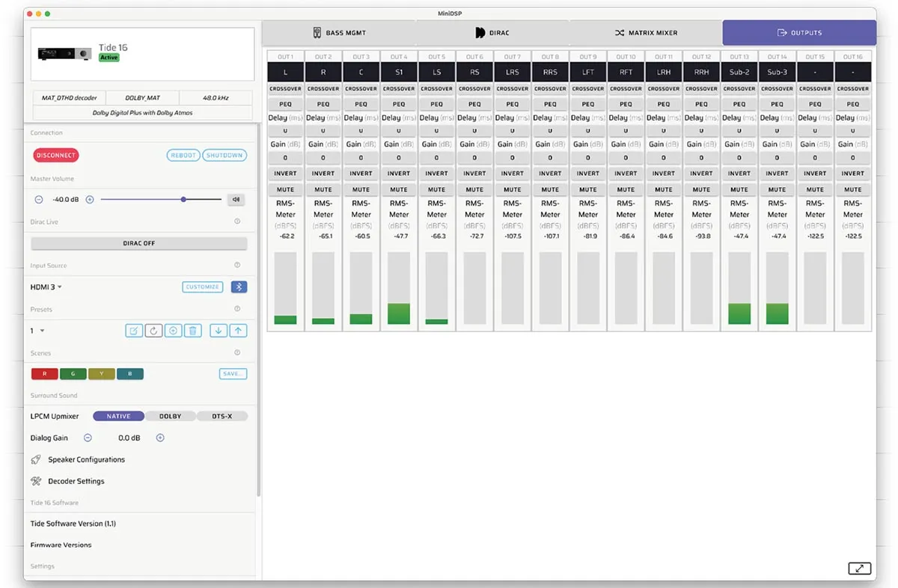Recall the red R scene
Screen dimensions: 898x588
point(45,374)
